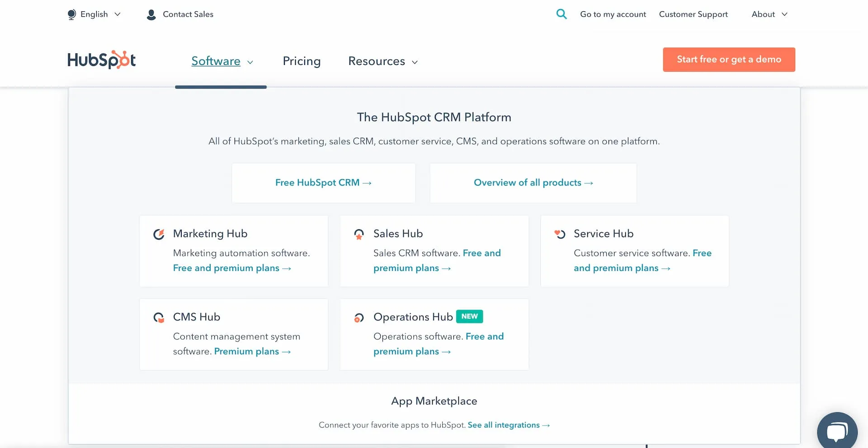Expand the Resources menu
The image size is (868, 448).
point(382,61)
